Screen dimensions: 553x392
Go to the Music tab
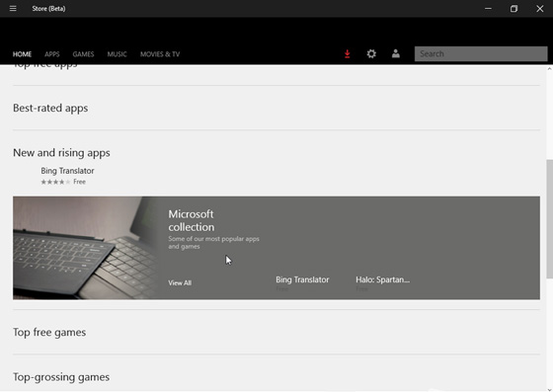pyautogui.click(x=117, y=54)
